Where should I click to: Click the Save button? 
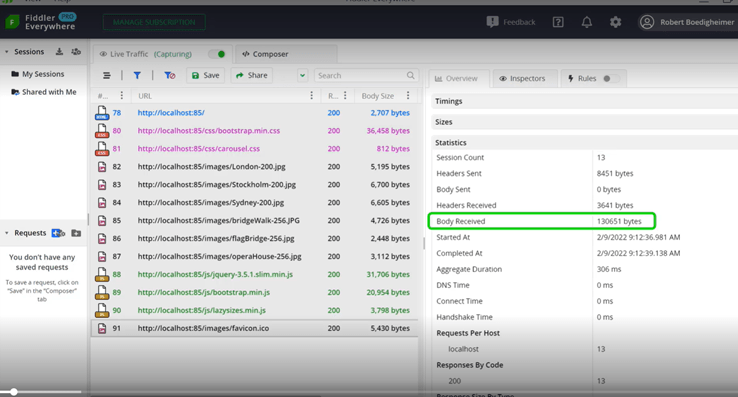coord(206,75)
